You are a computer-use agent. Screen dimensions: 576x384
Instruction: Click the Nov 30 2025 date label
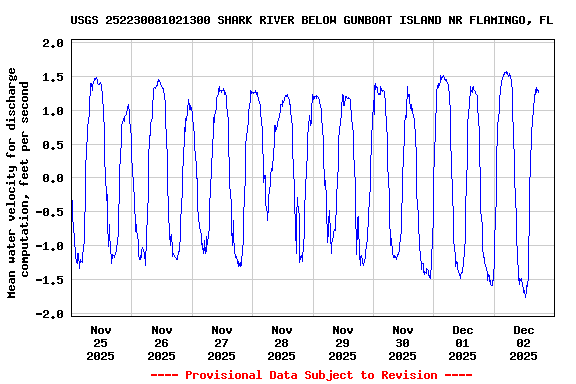[x=403, y=343]
